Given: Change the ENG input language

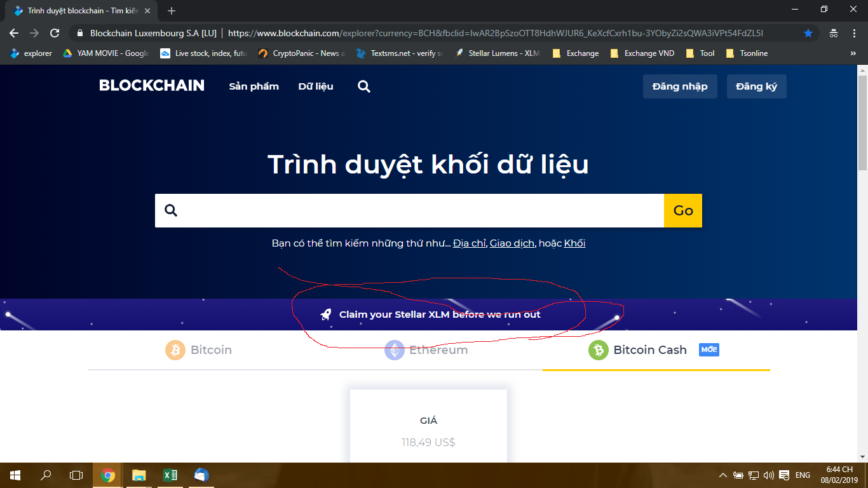Looking at the screenshot, I should tap(803, 475).
